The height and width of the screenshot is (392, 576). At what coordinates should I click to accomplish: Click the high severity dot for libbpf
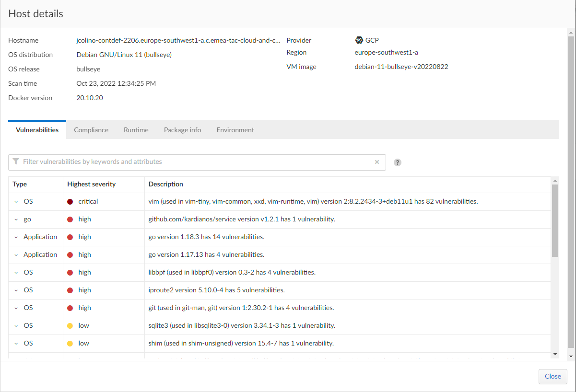70,273
